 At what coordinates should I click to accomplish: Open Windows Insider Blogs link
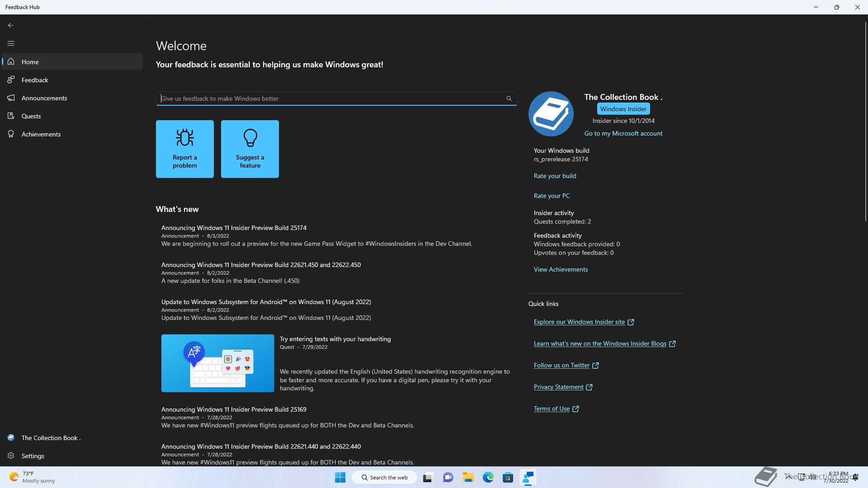tap(600, 343)
